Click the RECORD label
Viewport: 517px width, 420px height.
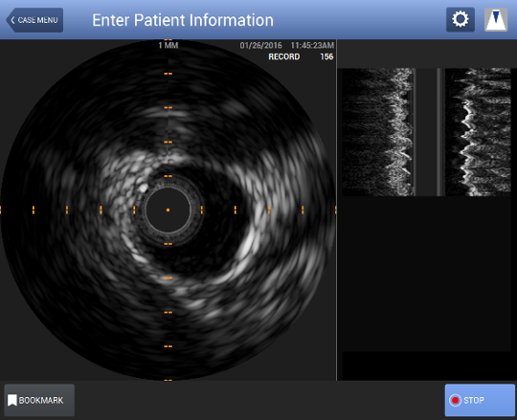point(284,56)
